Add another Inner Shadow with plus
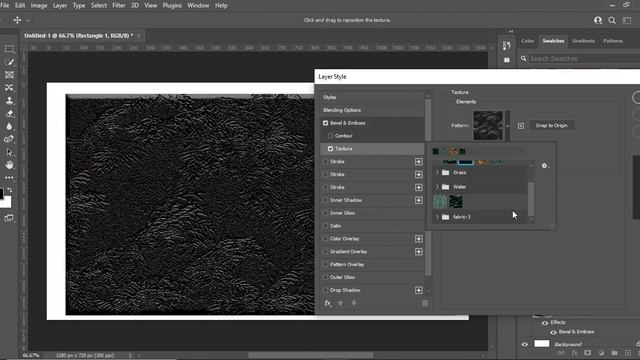The height and width of the screenshot is (360, 640). [x=419, y=200]
